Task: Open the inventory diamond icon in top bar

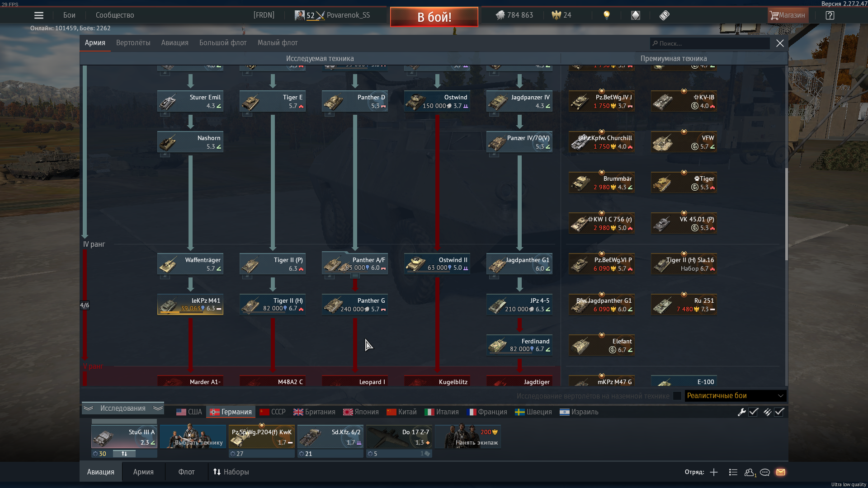Action: [636, 15]
